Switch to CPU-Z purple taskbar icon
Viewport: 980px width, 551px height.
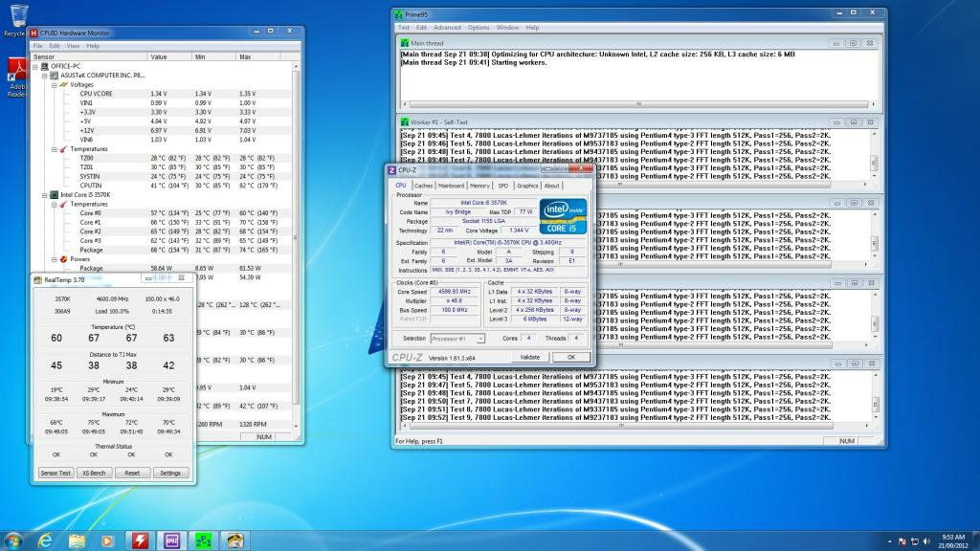171,540
